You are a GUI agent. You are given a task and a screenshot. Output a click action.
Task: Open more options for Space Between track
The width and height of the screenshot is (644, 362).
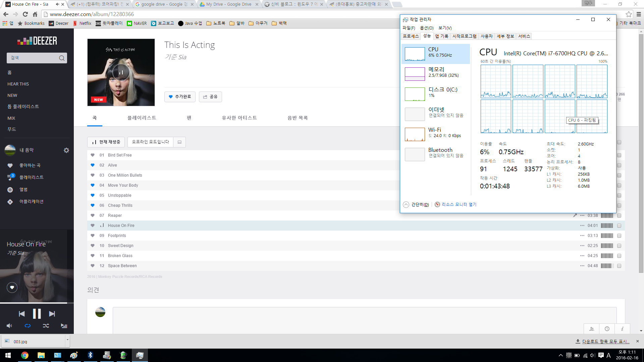pos(582,266)
